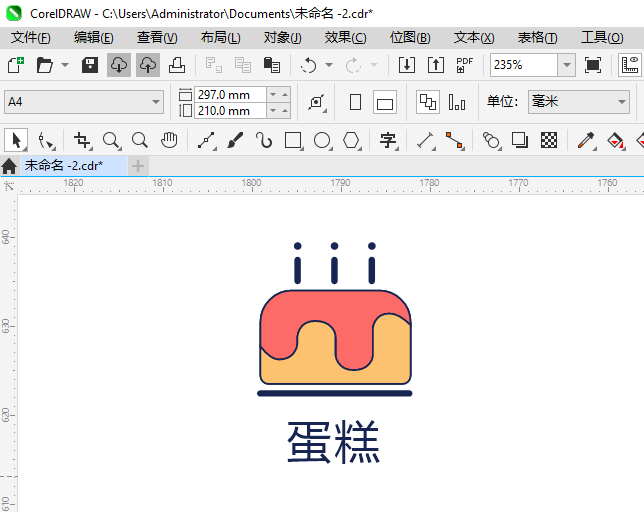Click the plus button to add new document
This screenshot has width=644, height=512.
(138, 166)
